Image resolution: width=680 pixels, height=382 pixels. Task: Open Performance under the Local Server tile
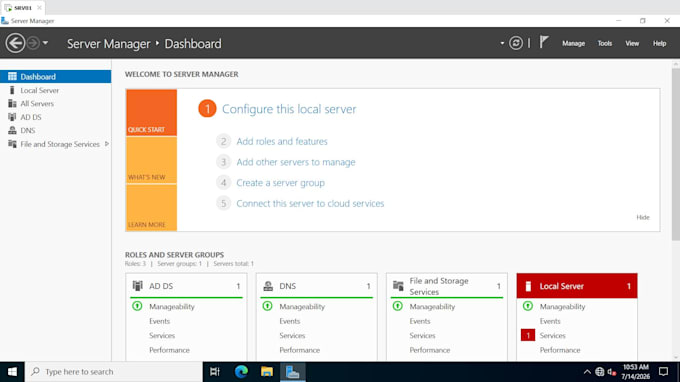[x=560, y=350]
